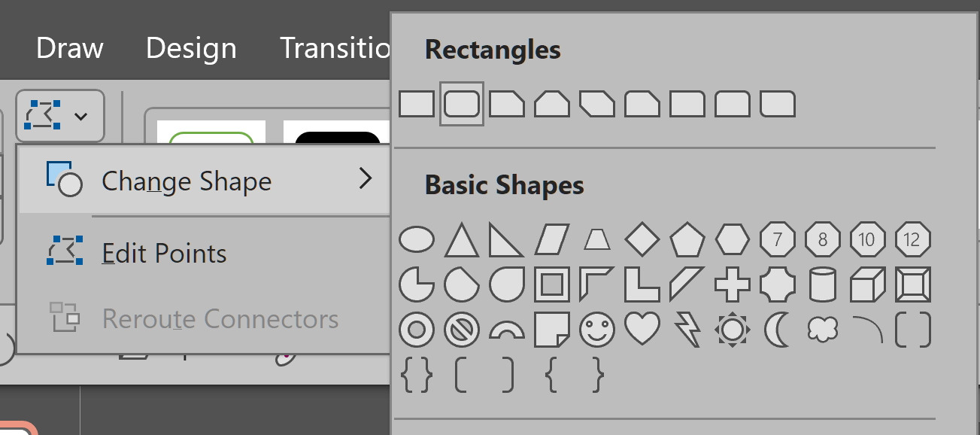Select the Cloud shape

822,330
